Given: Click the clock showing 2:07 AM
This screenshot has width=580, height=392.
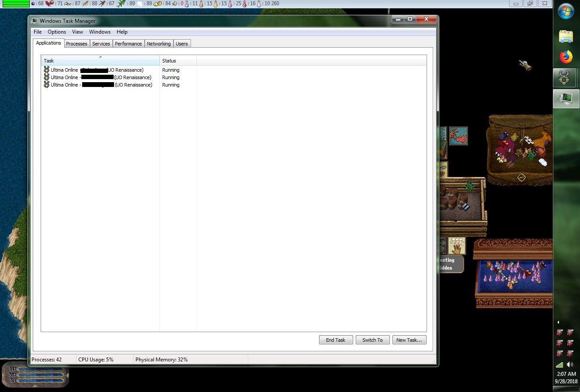Looking at the screenshot, I should click(x=566, y=374).
